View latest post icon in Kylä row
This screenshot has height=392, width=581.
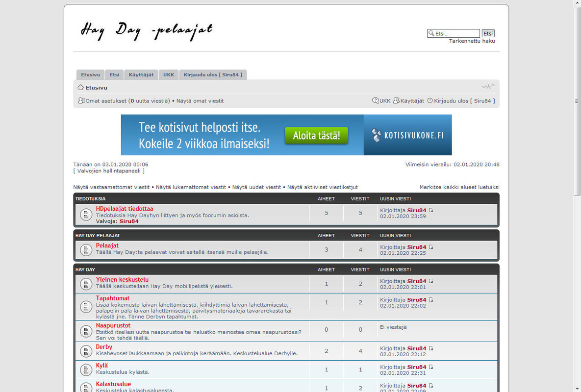point(430,367)
